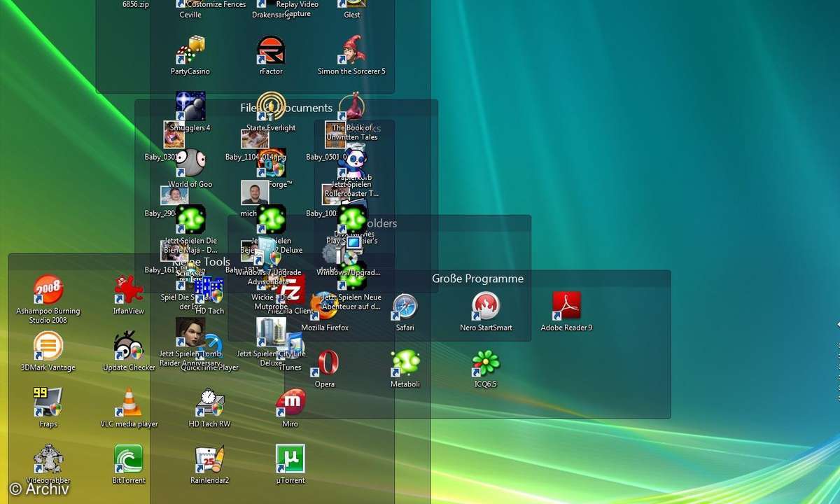
Task: Select the City Life Deluxe icon
Action: coord(271,332)
